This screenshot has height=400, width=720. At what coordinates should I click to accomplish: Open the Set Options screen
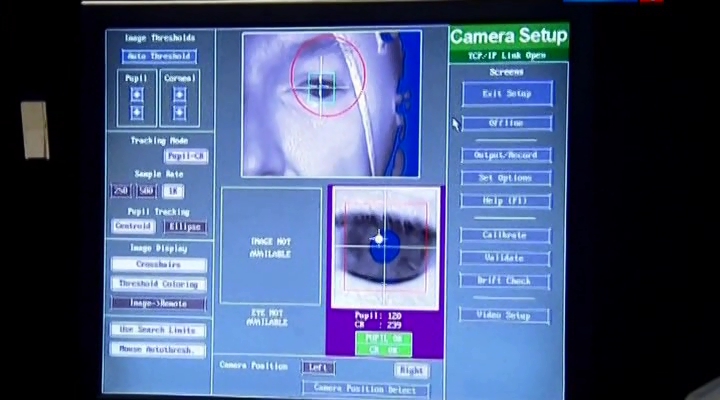(506, 178)
